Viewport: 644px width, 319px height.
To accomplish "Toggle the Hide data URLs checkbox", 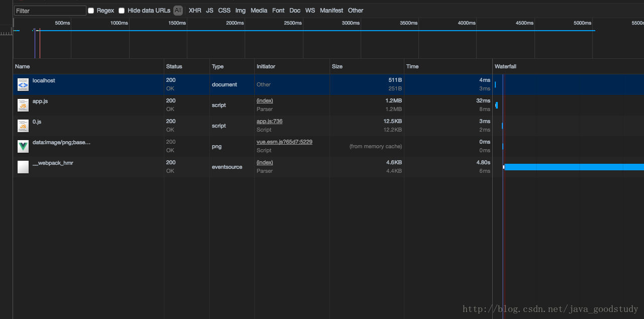I will (122, 11).
